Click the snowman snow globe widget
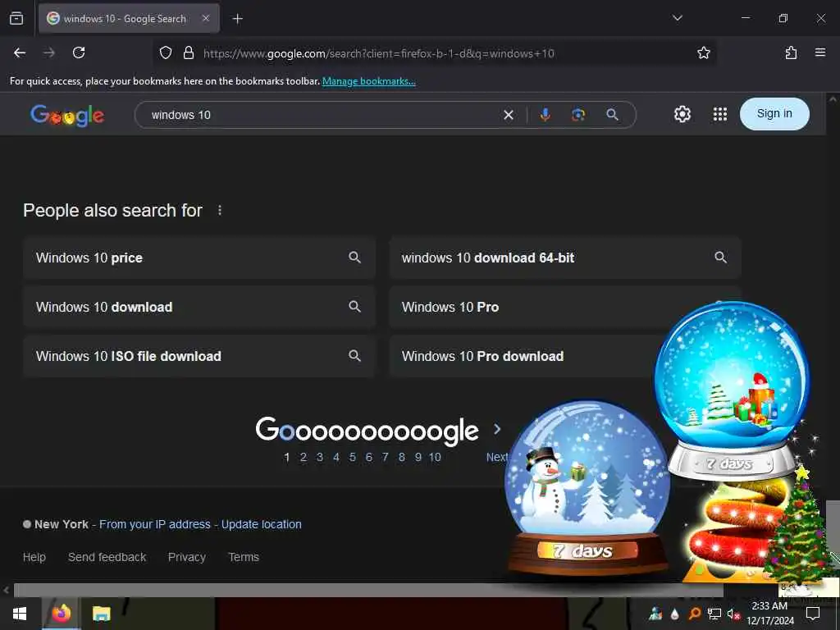Screen dimensions: 840x630 (587, 487)
